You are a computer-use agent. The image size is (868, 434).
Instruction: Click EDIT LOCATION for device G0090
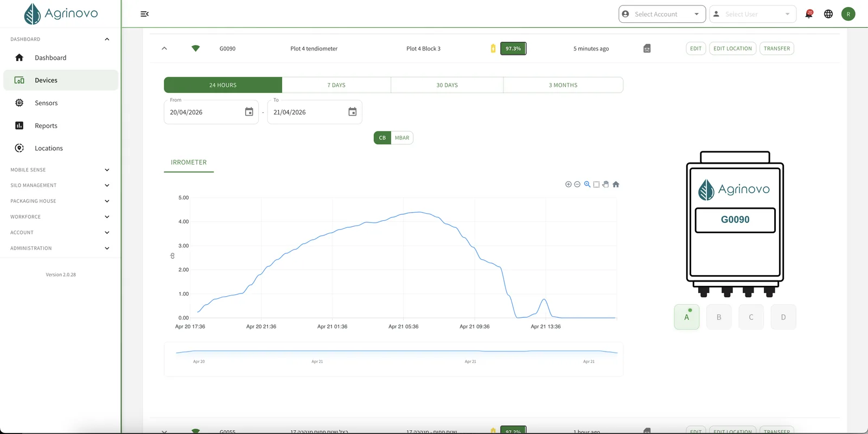tap(732, 48)
